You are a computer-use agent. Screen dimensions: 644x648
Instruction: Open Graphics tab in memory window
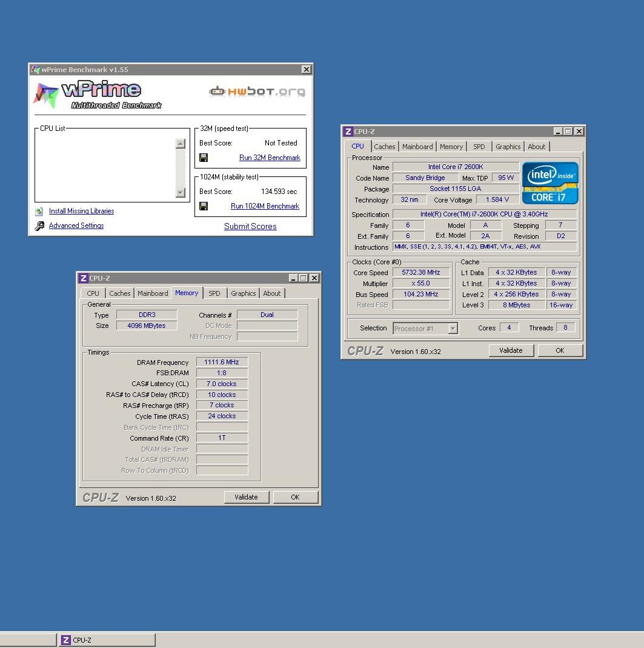(x=243, y=293)
